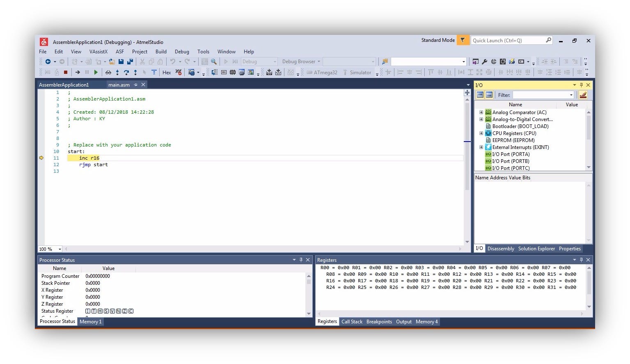This screenshot has width=630, height=364.
Task: Switch to the Call Stack tab
Action: pyautogui.click(x=352, y=322)
